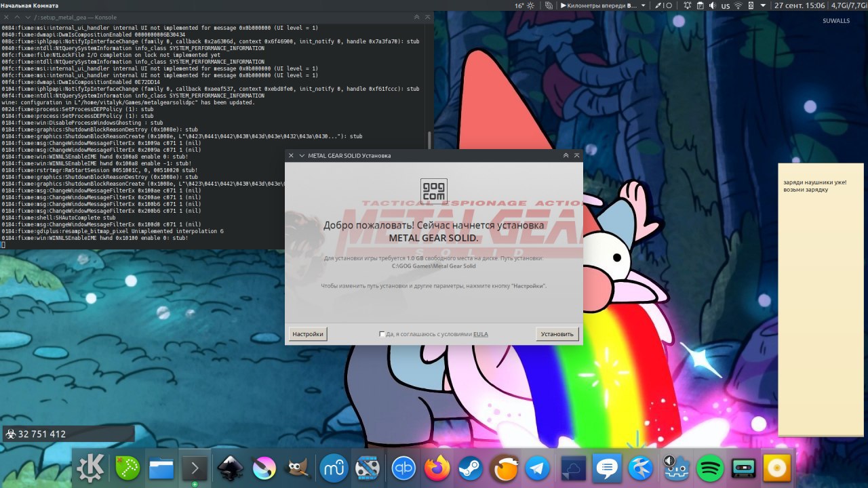The height and width of the screenshot is (488, 868).
Task: Open the KDE Connect phone tray icon
Action: (751, 5)
